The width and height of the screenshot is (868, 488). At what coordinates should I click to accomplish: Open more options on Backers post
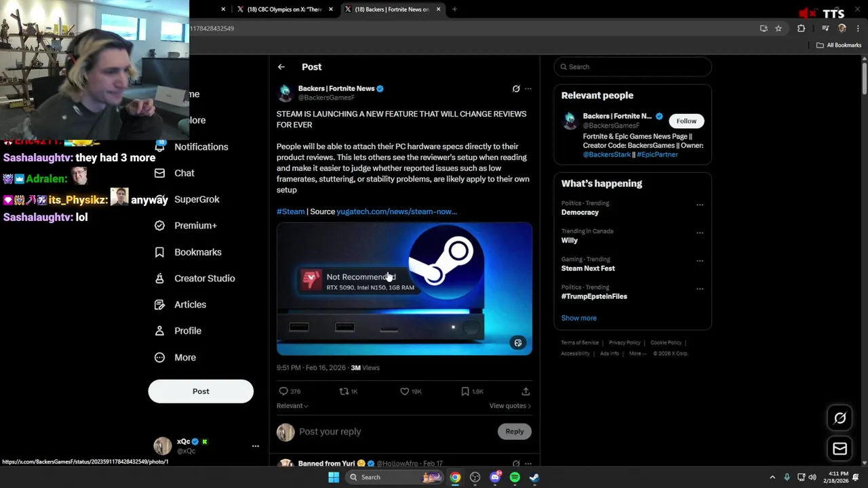(528, 89)
